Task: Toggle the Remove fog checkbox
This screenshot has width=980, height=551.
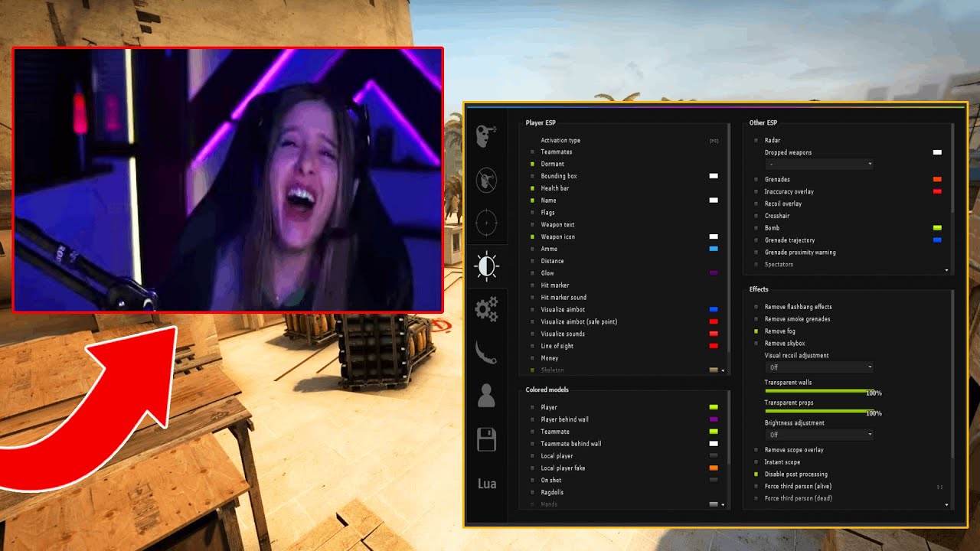Action: [x=756, y=331]
